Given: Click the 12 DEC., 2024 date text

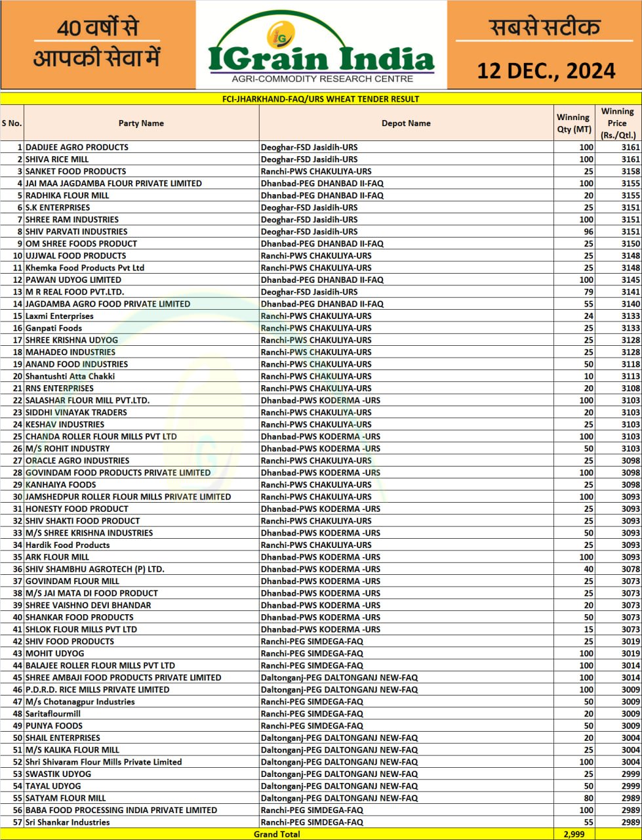Looking at the screenshot, I should pos(546,70).
